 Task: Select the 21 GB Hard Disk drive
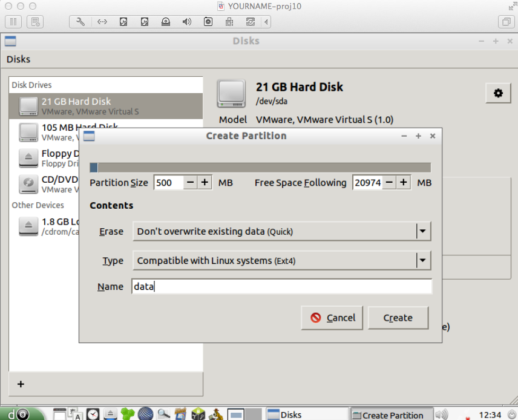click(106, 106)
